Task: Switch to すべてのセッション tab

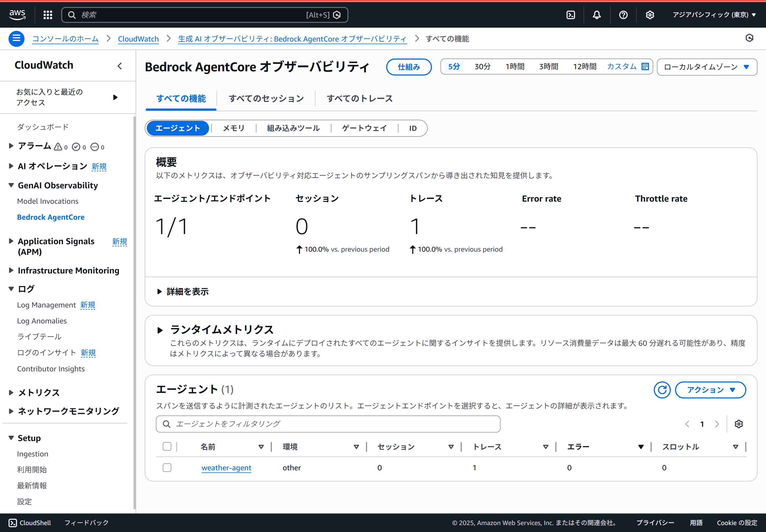Action: pos(266,98)
